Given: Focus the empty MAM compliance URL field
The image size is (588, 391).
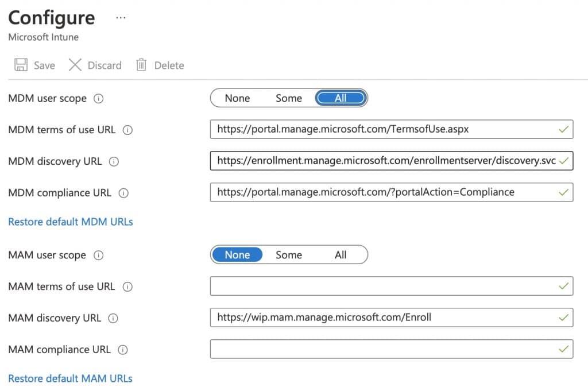Looking at the screenshot, I should coord(392,349).
